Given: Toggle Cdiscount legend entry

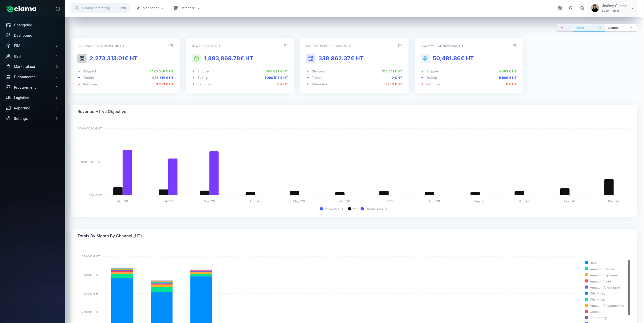Looking at the screenshot, I should 595,312.
